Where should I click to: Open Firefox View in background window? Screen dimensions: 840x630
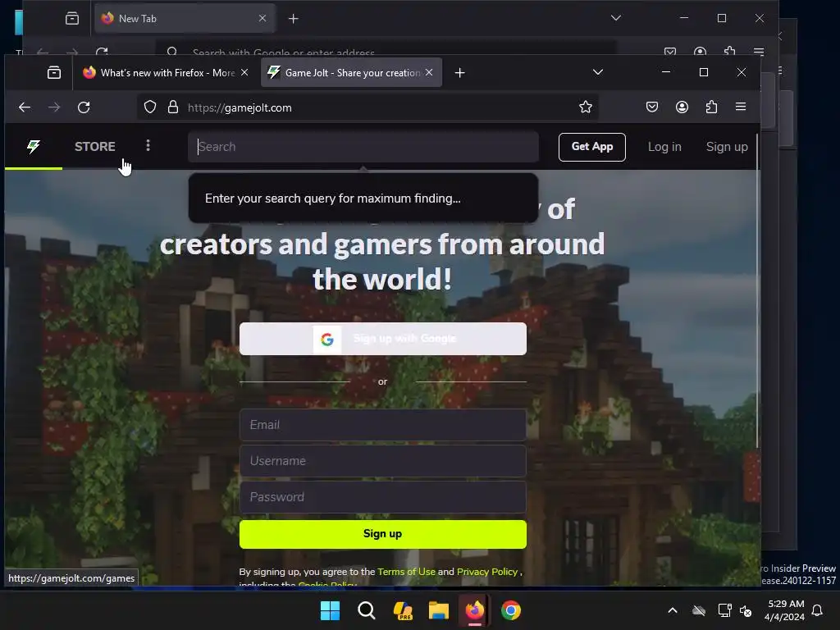tap(72, 19)
